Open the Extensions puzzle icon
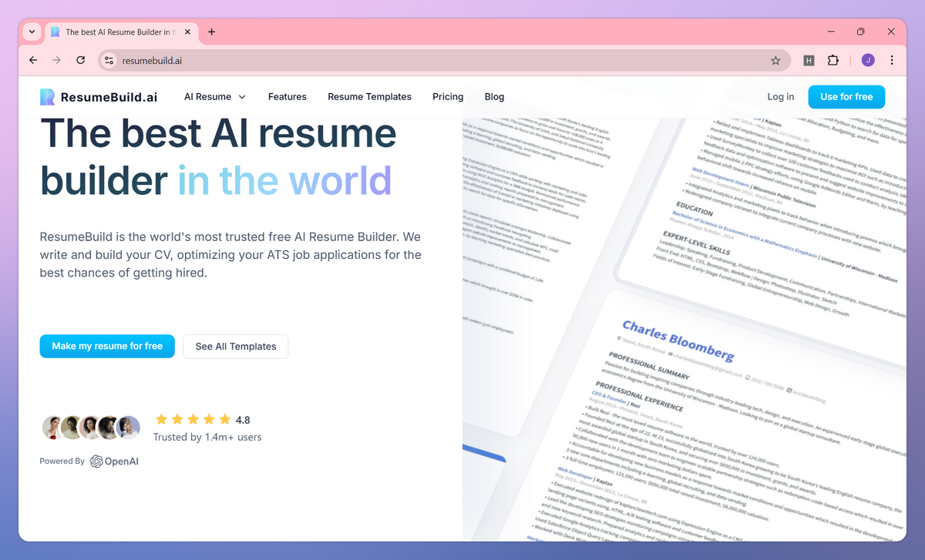The width and height of the screenshot is (925, 560). pyautogui.click(x=833, y=60)
